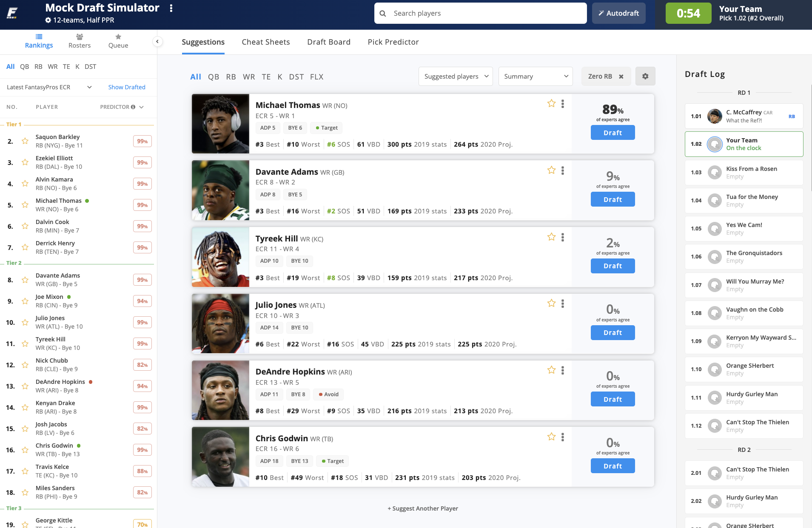Image resolution: width=812 pixels, height=528 pixels.
Task: Open draft settings gear next to 12-teams
Action: 48,20
